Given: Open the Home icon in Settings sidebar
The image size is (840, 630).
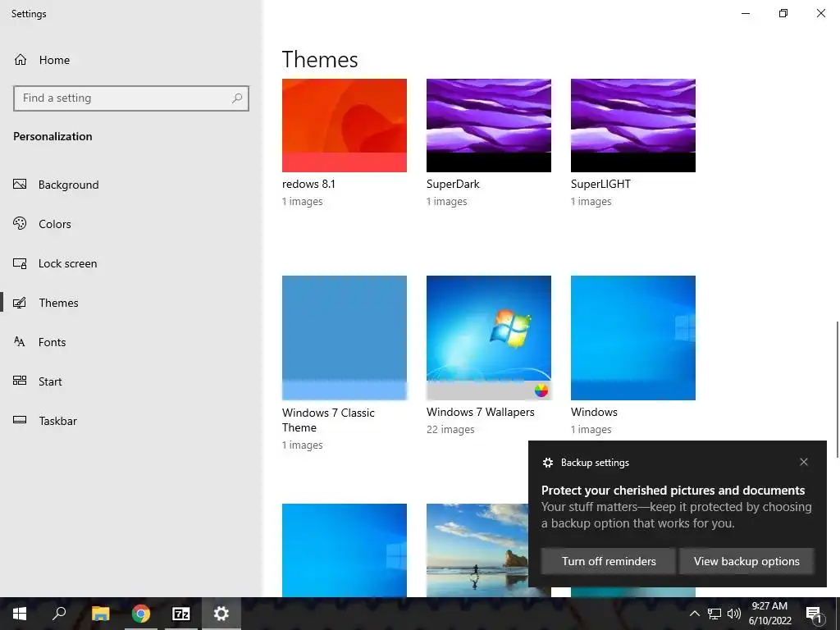Looking at the screenshot, I should point(21,59).
